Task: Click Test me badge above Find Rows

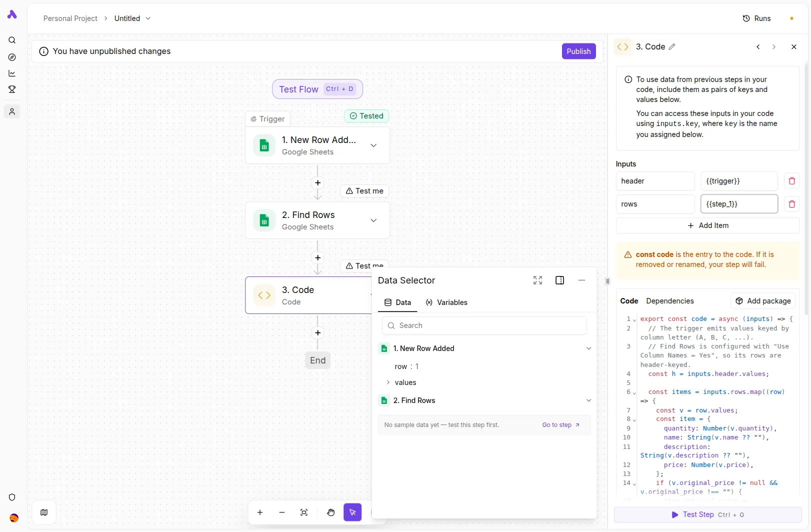Action: click(x=364, y=191)
